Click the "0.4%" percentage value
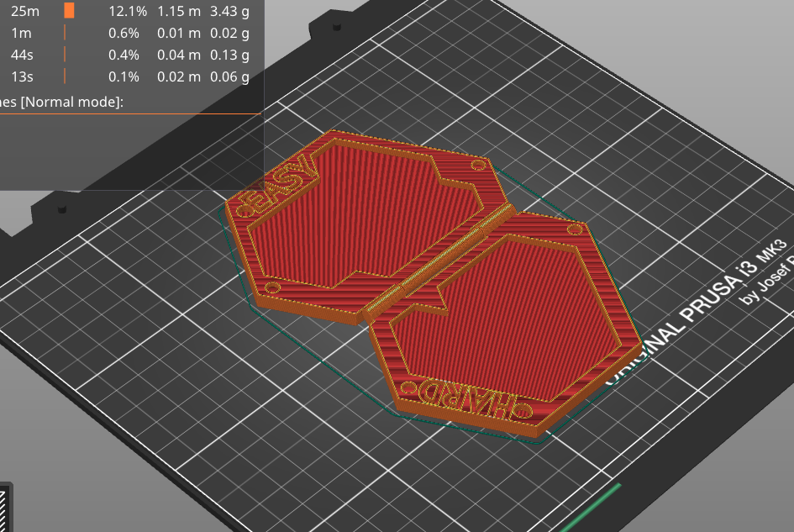The width and height of the screenshot is (794, 532). click(124, 55)
